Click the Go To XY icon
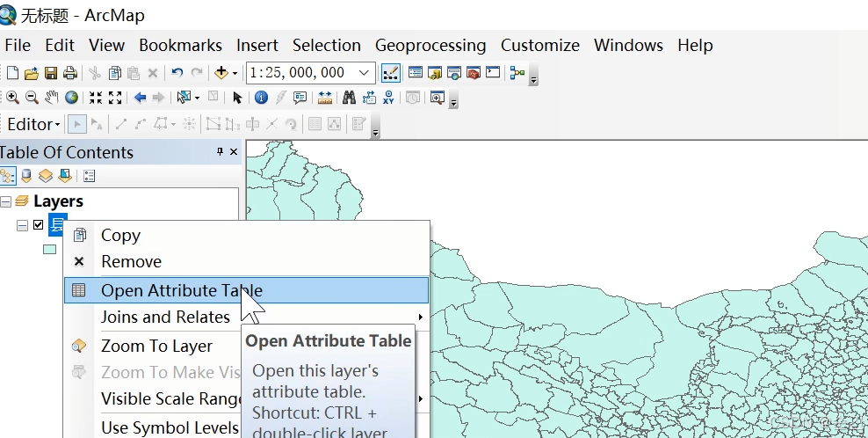868x438 pixels. [x=388, y=98]
